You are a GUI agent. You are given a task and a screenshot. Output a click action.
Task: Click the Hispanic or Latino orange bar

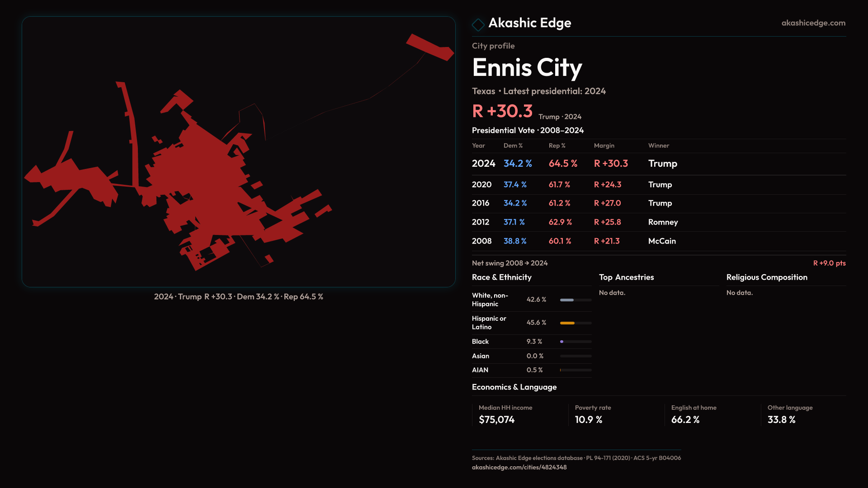[x=567, y=323]
